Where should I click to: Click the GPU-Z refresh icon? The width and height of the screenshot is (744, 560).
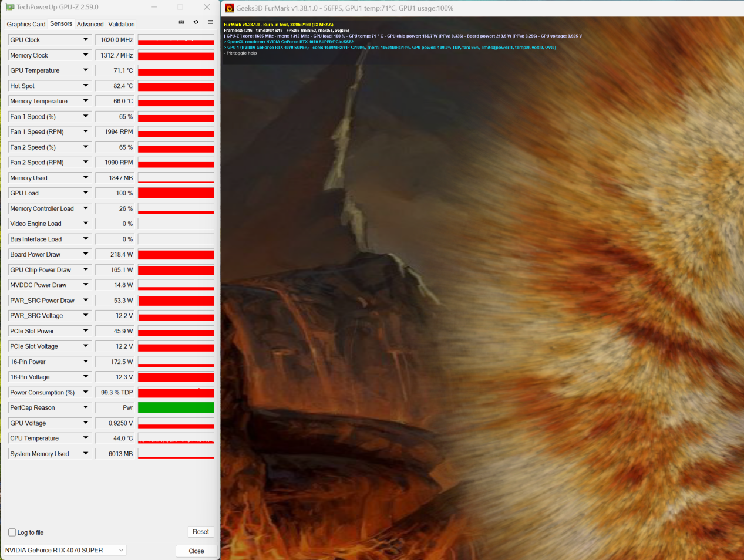(x=196, y=22)
